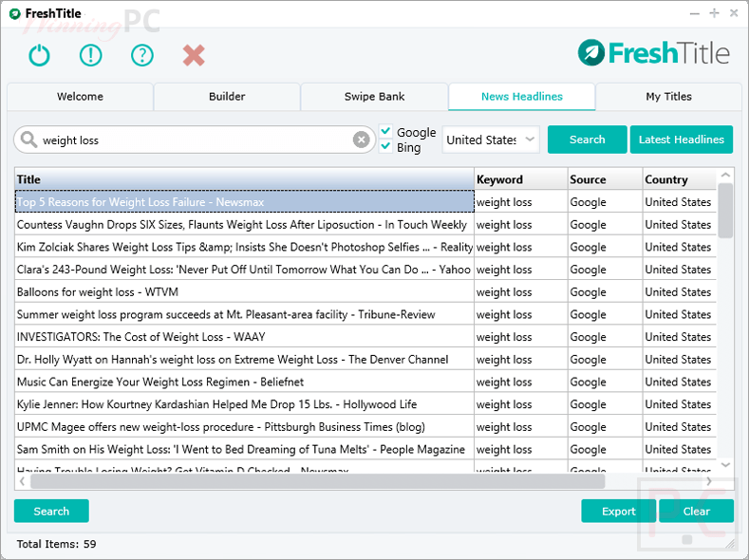
Task: Switch to the Welcome tab
Action: coord(81,97)
